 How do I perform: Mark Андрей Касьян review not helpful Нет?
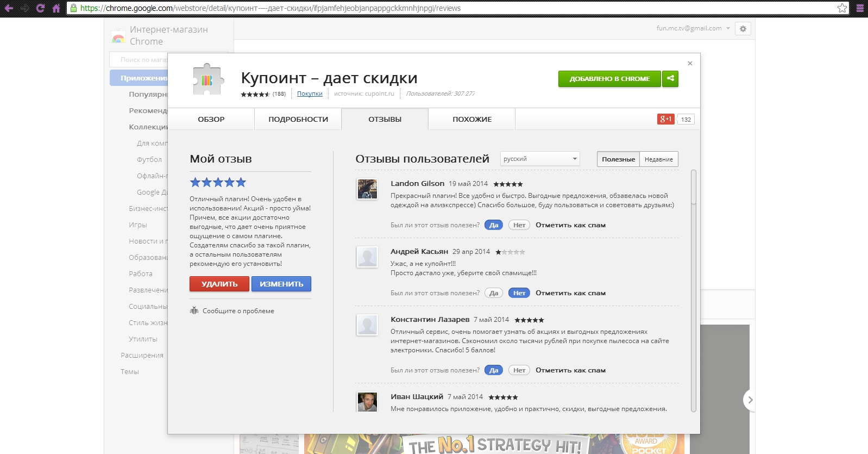(519, 293)
